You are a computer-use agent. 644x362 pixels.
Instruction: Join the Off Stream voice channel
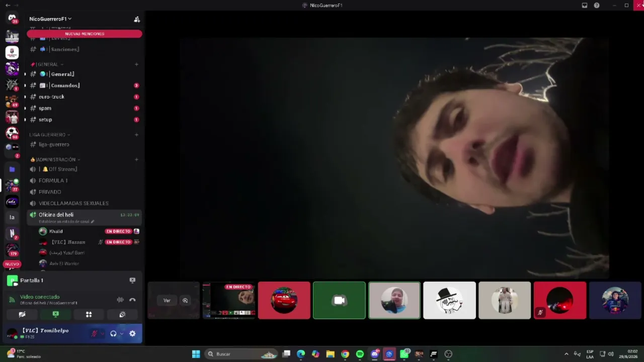(84, 169)
